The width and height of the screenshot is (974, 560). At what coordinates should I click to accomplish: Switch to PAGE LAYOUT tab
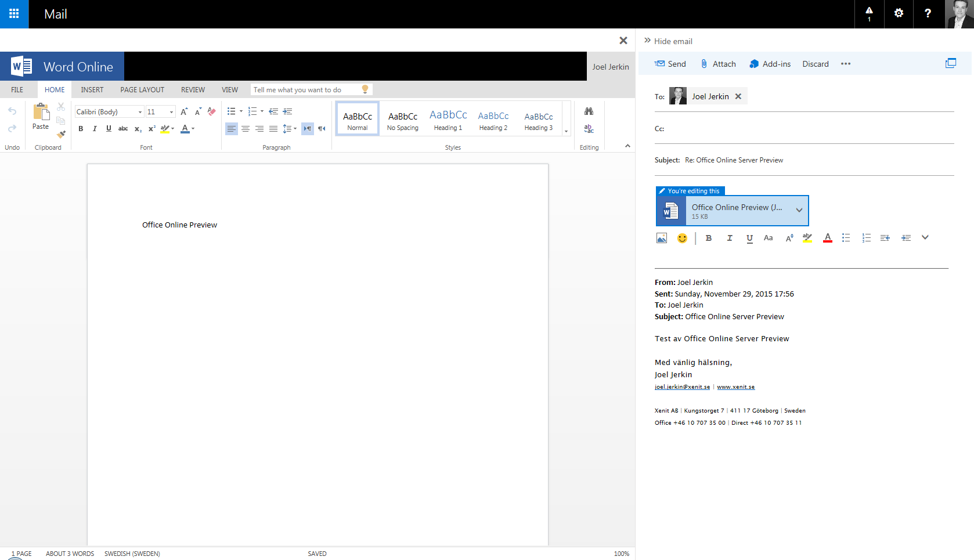(142, 89)
